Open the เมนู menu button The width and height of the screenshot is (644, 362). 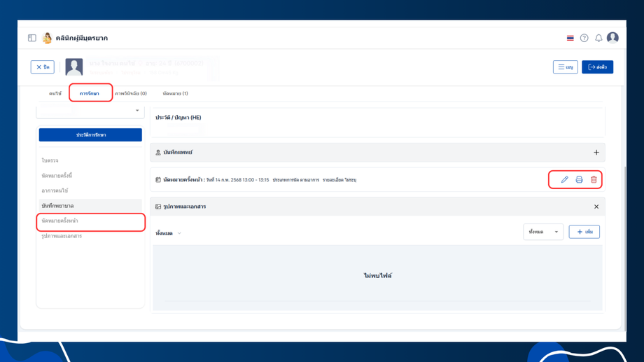click(565, 67)
